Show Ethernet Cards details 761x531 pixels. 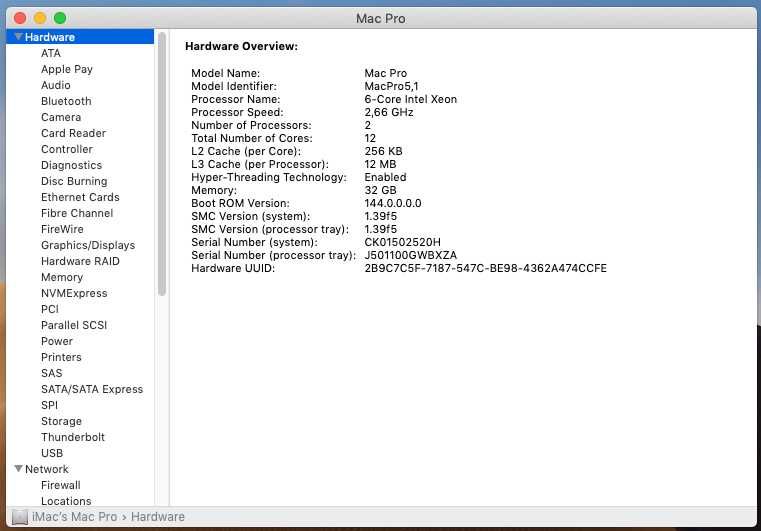click(80, 198)
